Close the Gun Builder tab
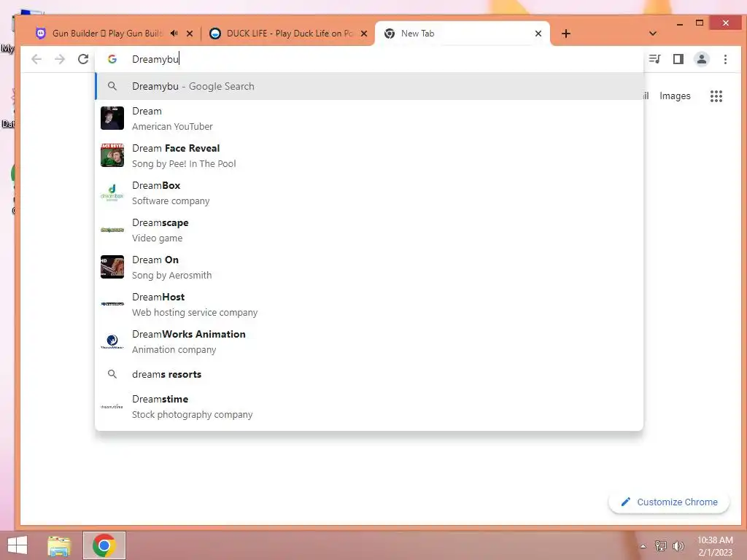This screenshot has height=560, width=747. 190,34
